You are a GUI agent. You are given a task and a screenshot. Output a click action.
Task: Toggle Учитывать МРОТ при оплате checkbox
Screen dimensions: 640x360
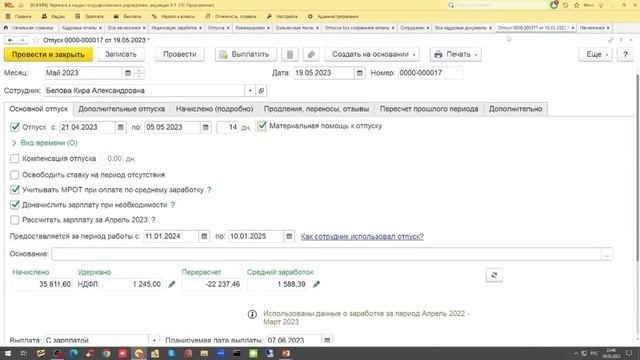[15, 190]
